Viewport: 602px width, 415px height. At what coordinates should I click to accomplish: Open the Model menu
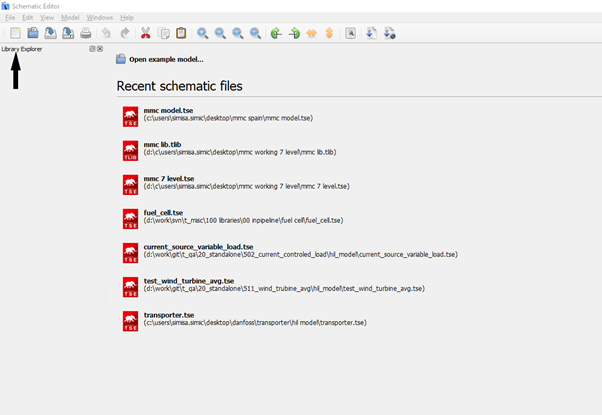[x=70, y=18]
